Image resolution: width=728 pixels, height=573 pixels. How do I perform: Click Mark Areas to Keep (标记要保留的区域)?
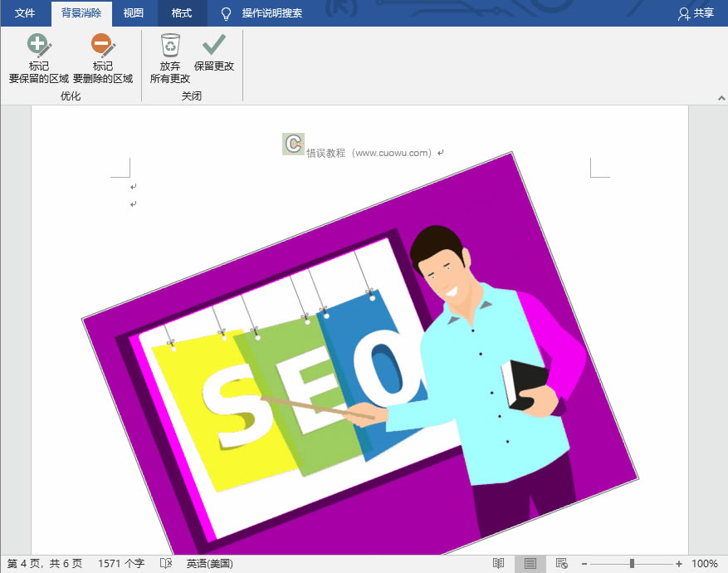click(38, 58)
